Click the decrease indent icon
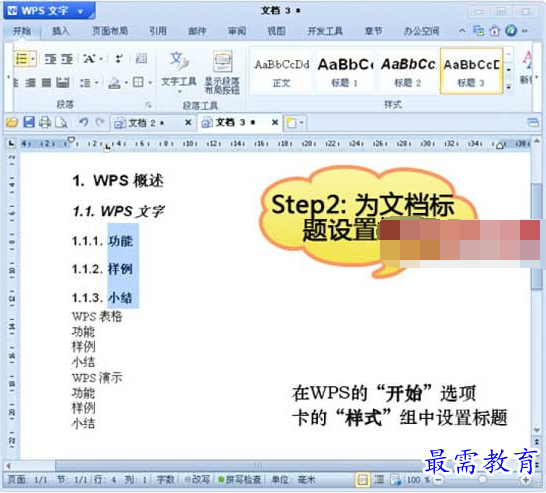This screenshot has width=546, height=493. pyautogui.click(x=50, y=59)
